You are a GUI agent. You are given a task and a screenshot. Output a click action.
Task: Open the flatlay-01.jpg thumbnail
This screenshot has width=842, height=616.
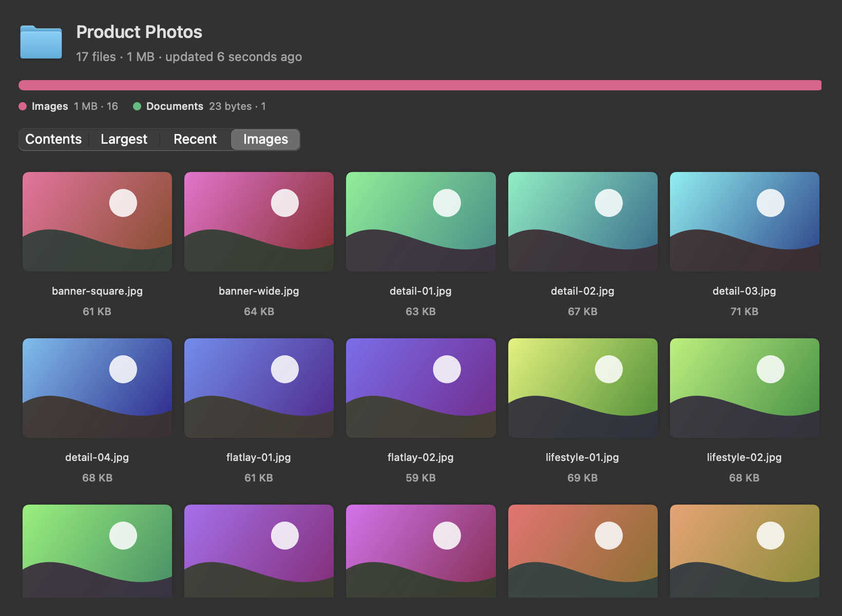click(x=259, y=388)
